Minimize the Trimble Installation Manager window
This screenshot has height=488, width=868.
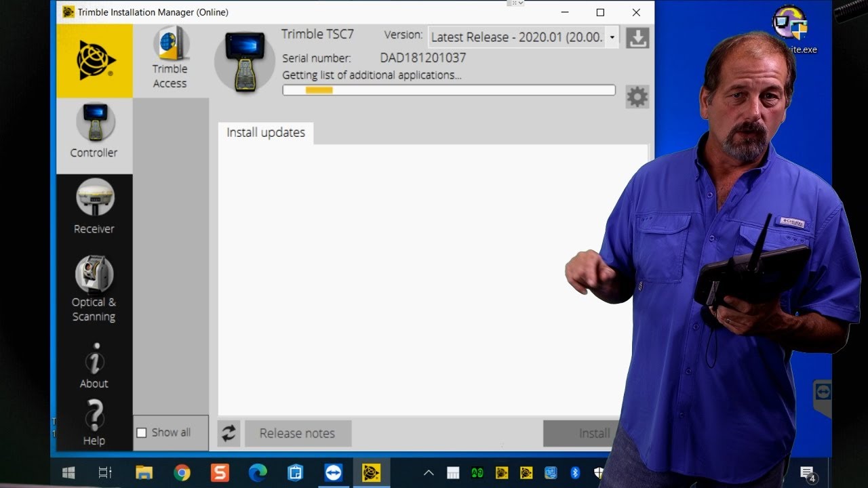coord(564,12)
